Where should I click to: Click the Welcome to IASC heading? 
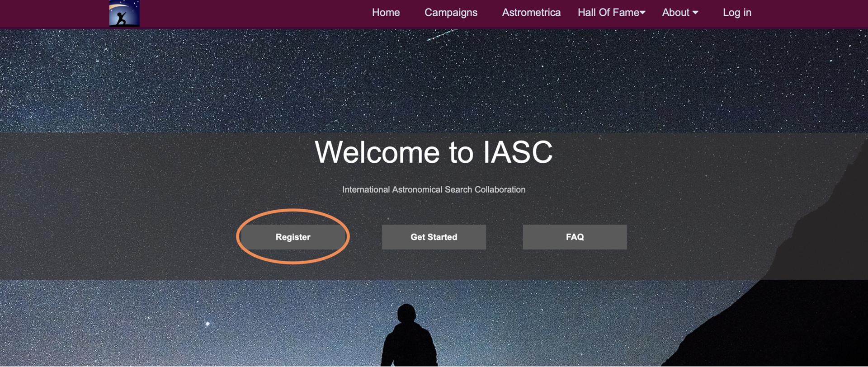coord(434,152)
